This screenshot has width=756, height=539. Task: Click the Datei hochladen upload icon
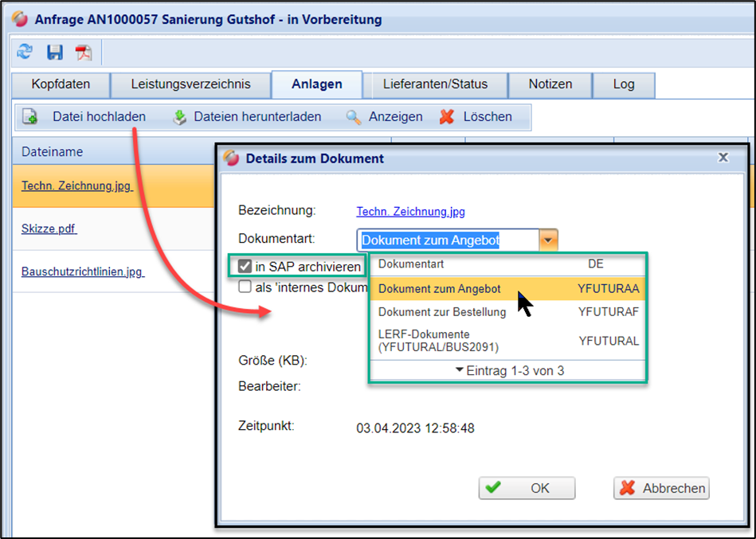(x=30, y=117)
